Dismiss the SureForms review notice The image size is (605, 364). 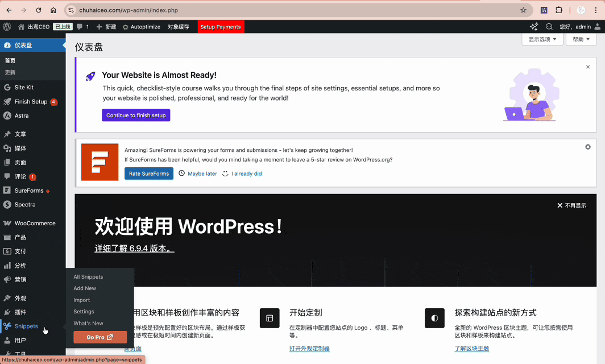tap(588, 147)
